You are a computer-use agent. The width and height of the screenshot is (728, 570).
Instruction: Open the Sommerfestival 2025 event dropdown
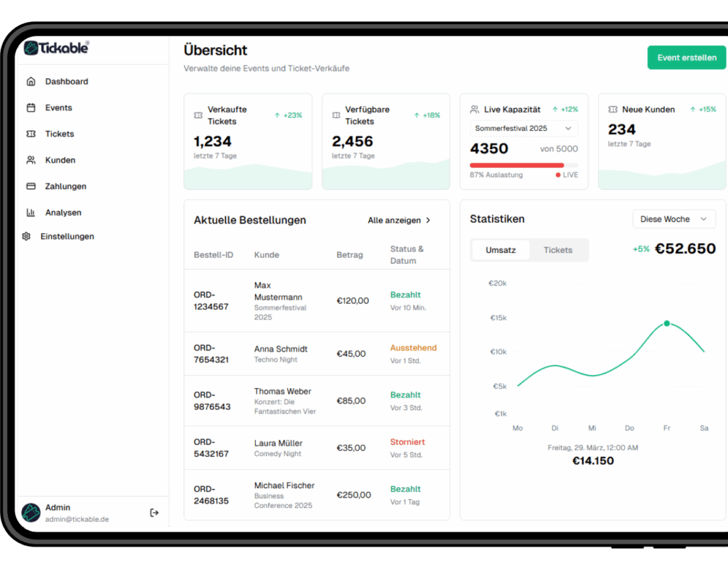tap(524, 129)
